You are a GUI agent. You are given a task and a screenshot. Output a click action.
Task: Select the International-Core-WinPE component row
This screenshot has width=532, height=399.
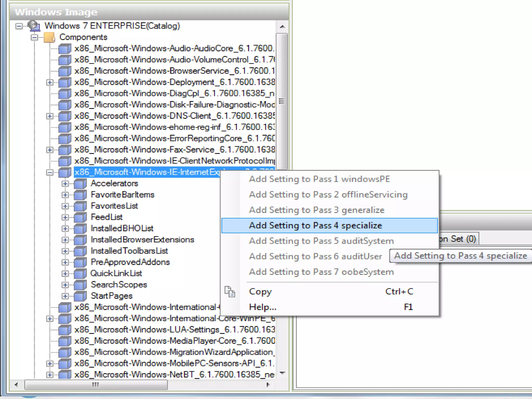(x=174, y=318)
